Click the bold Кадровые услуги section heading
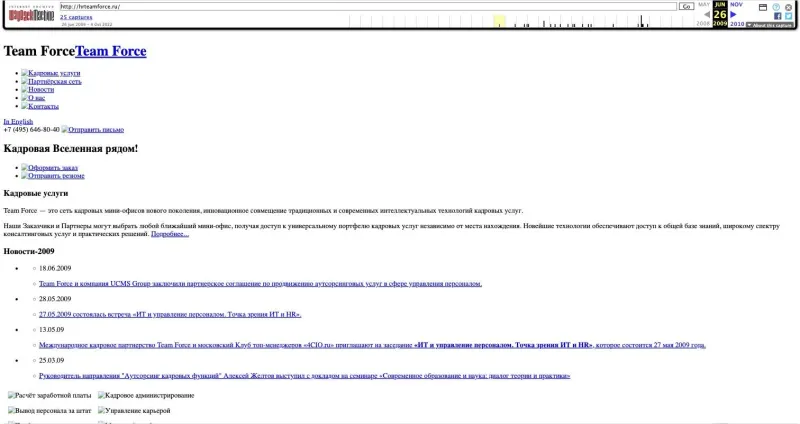800x424 pixels. pos(36,193)
